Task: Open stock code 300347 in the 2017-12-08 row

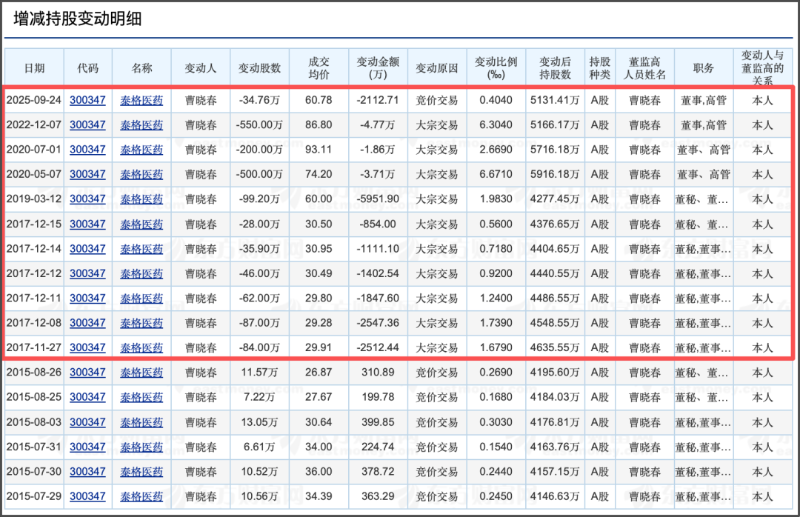Action: 88,323
